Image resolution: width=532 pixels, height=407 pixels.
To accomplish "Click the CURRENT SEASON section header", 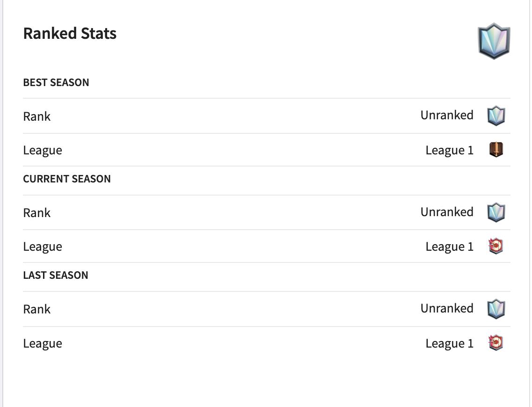I will click(x=67, y=179).
